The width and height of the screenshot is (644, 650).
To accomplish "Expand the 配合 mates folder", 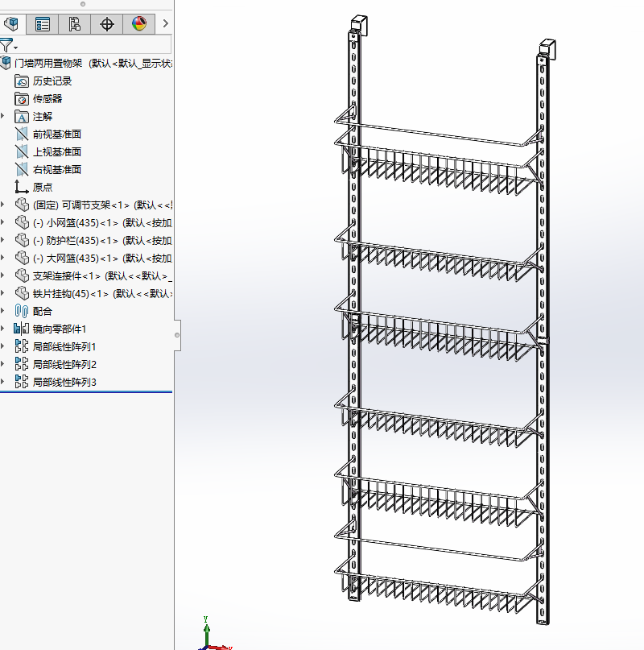I will pyautogui.click(x=2, y=311).
